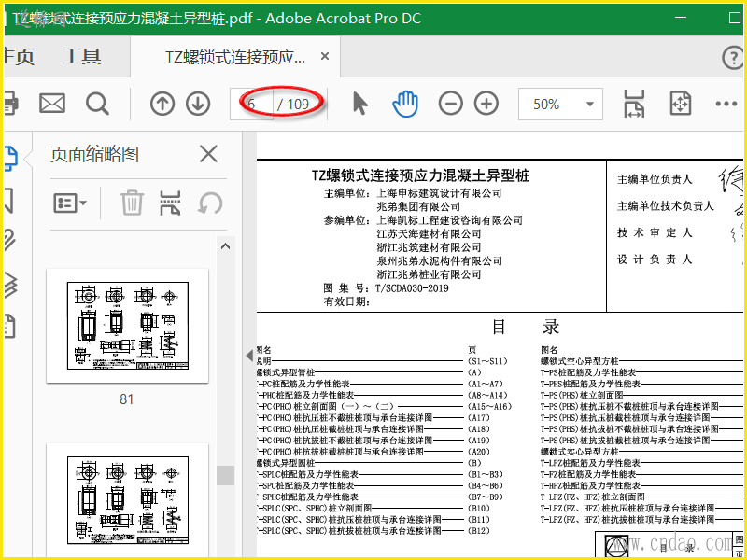Viewport: 747px width, 560px height.
Task: Open the help question mark icon
Action: point(733,58)
